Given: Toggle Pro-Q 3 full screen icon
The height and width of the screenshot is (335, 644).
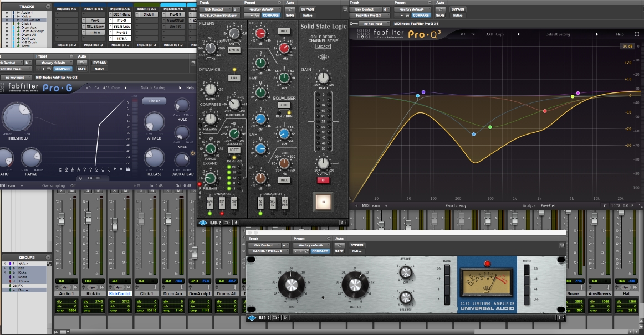Looking at the screenshot, I should coord(637,34).
